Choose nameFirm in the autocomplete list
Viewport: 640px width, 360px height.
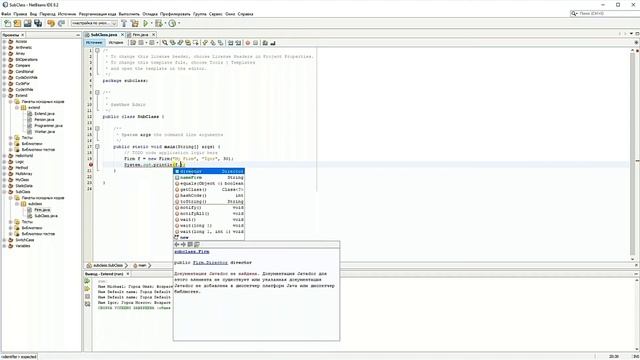[x=209, y=178]
